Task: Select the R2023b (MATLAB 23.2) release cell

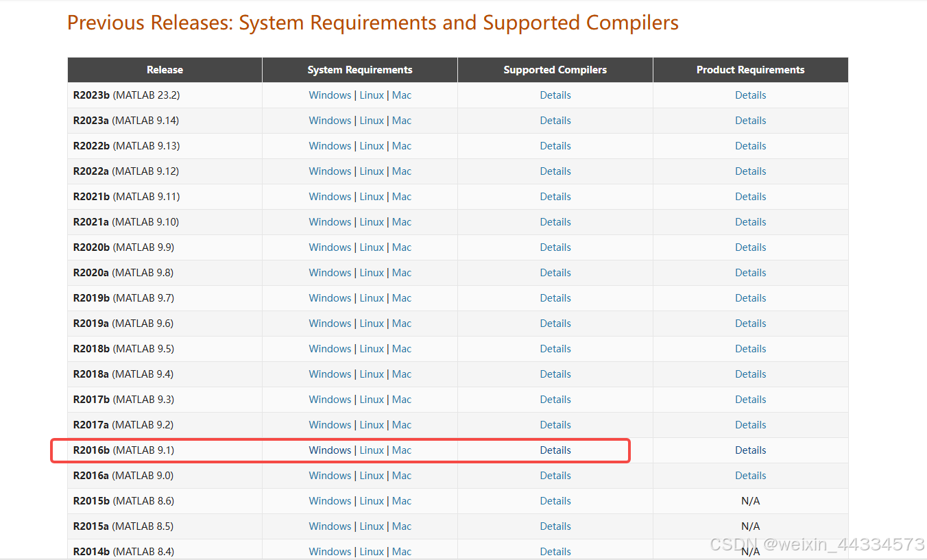Action: pyautogui.click(x=165, y=95)
